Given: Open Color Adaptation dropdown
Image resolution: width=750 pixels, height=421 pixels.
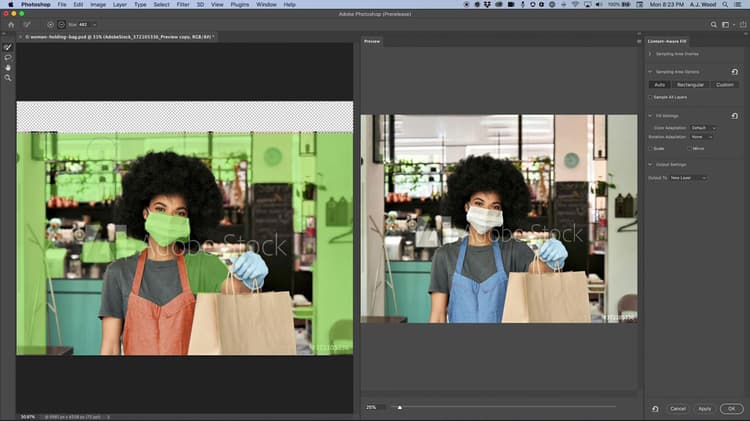Looking at the screenshot, I should (x=703, y=128).
